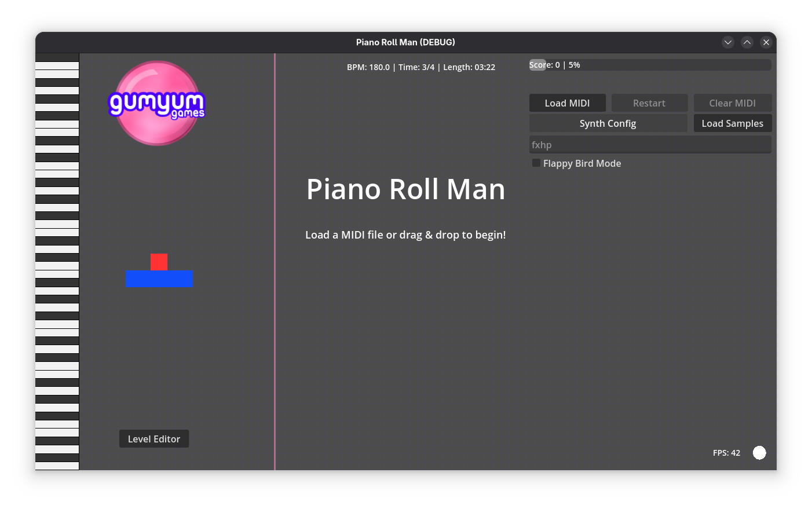Viewport: 812px width, 509px height.
Task: Click the Score progress bar
Action: point(650,65)
